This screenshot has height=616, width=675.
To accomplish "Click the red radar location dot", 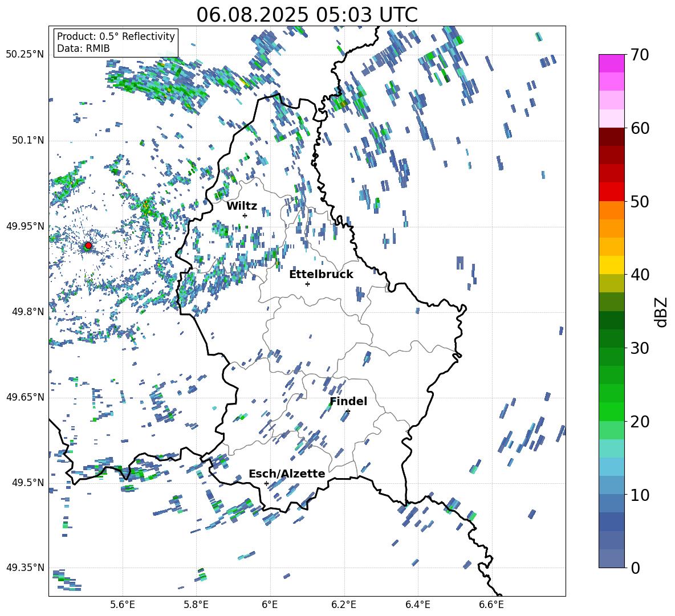I will pyautogui.click(x=88, y=246).
